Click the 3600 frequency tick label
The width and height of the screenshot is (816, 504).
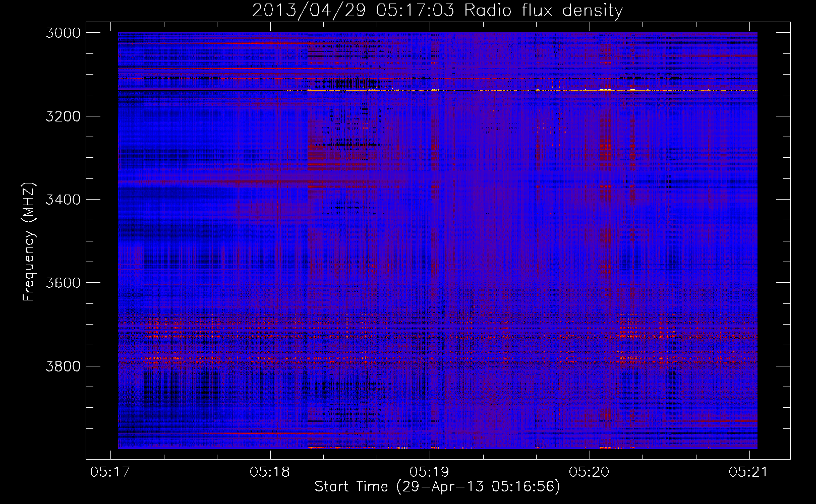point(63,283)
